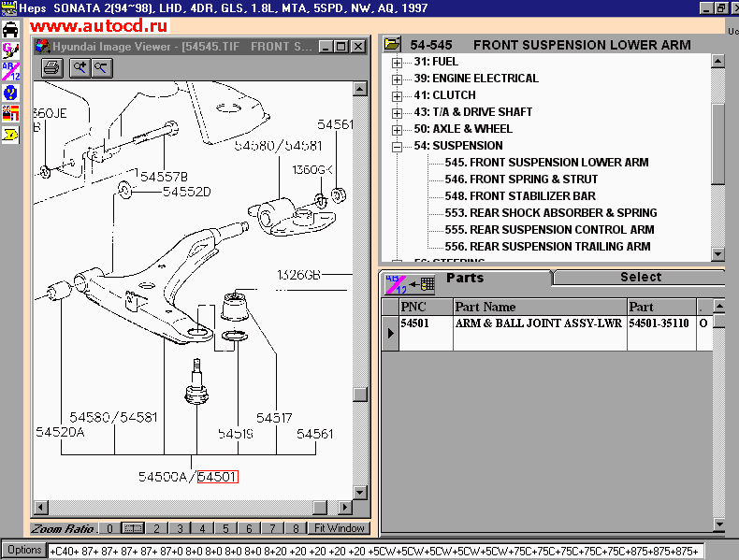Click ARM & BALL JOINT ASSY-LWR cell

[540, 333]
